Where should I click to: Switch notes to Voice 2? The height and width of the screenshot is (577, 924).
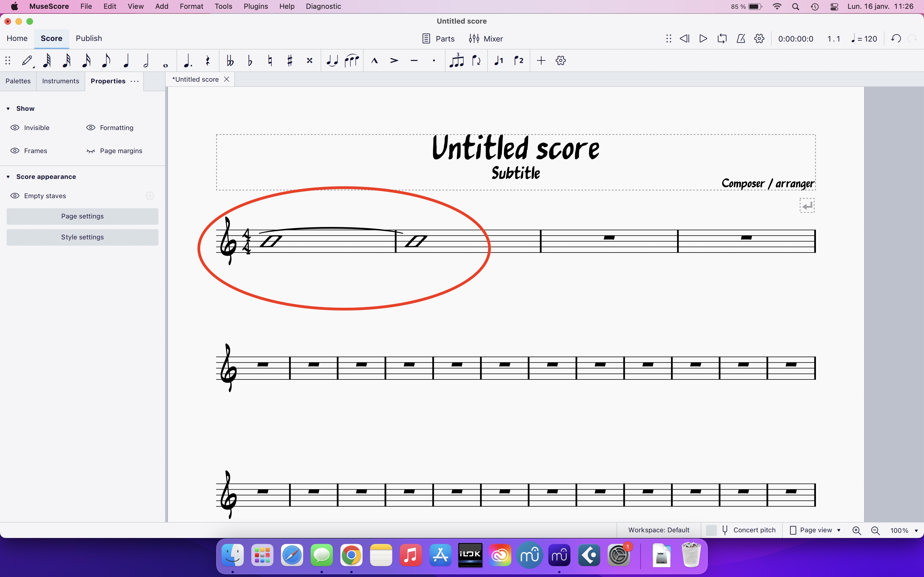(518, 61)
